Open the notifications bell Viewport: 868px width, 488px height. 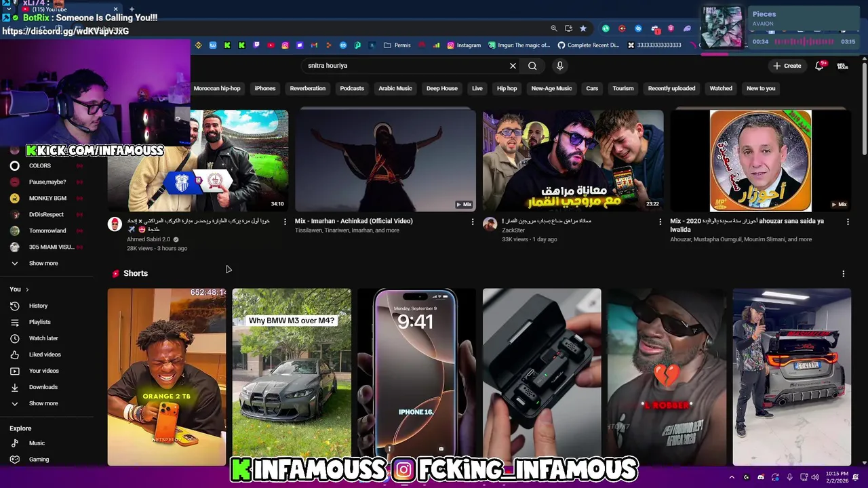tap(819, 66)
